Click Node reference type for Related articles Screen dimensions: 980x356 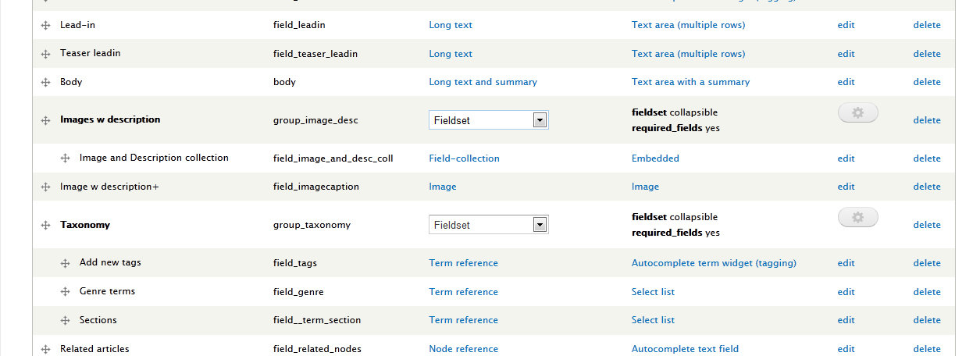463,349
